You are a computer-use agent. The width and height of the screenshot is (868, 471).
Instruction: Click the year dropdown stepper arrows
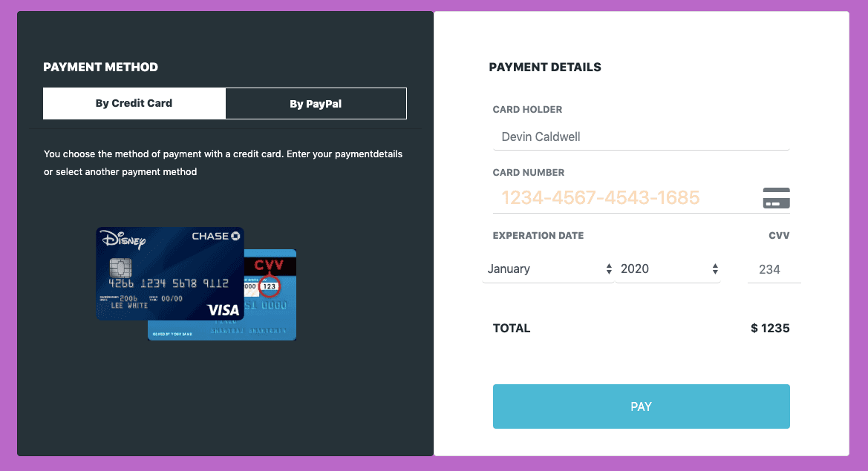[x=714, y=269]
